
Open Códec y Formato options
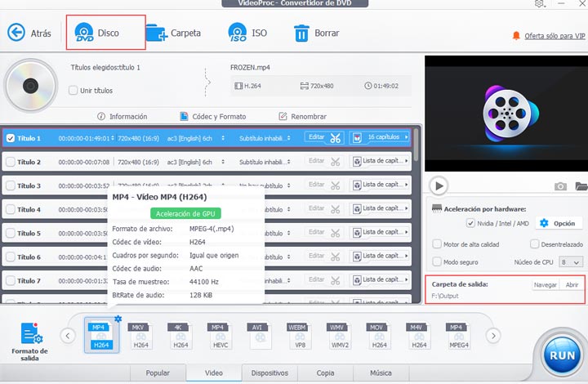(x=212, y=116)
